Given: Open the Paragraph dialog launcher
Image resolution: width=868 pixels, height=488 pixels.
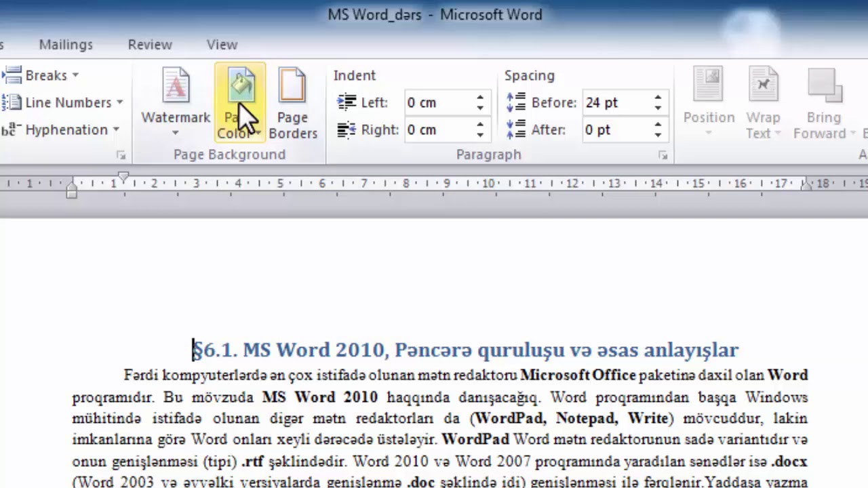Looking at the screenshot, I should point(663,155).
